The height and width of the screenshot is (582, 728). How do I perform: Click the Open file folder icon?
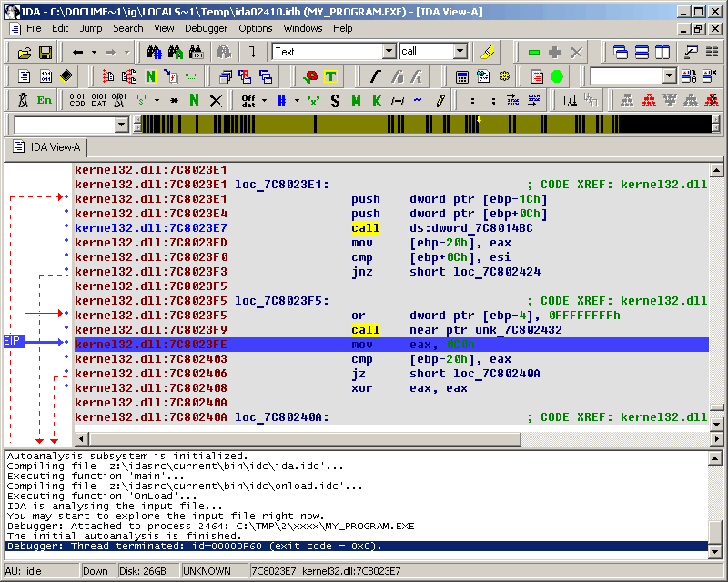[x=25, y=52]
